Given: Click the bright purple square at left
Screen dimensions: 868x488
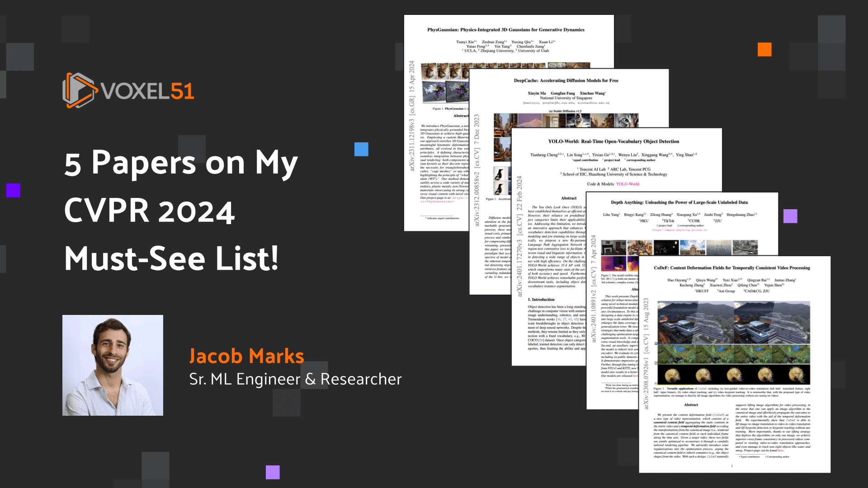Looking at the screenshot, I should [13, 190].
